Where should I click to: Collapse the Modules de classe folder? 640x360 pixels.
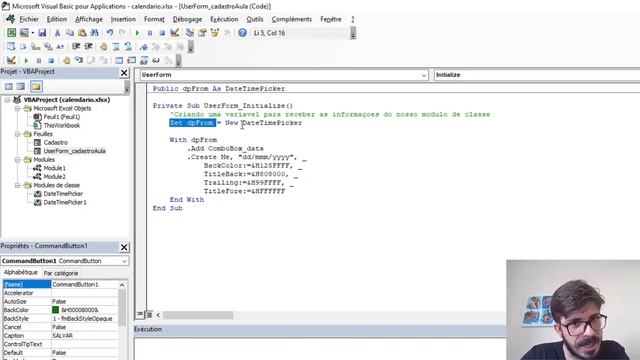18,185
